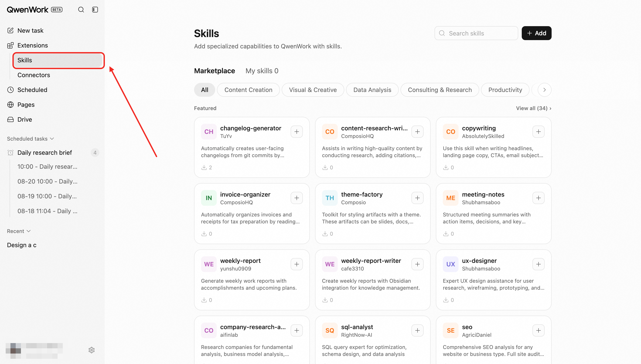Image resolution: width=641 pixels, height=364 pixels.
Task: Click the black Add button
Action: (x=536, y=33)
